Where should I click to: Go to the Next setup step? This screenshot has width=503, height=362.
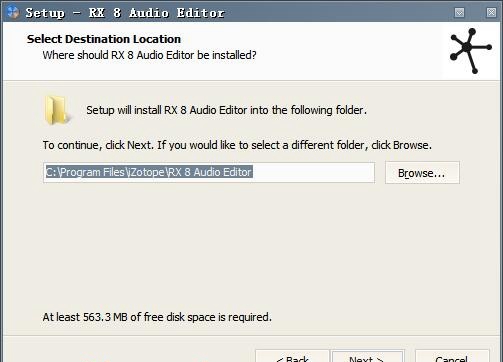point(368,356)
